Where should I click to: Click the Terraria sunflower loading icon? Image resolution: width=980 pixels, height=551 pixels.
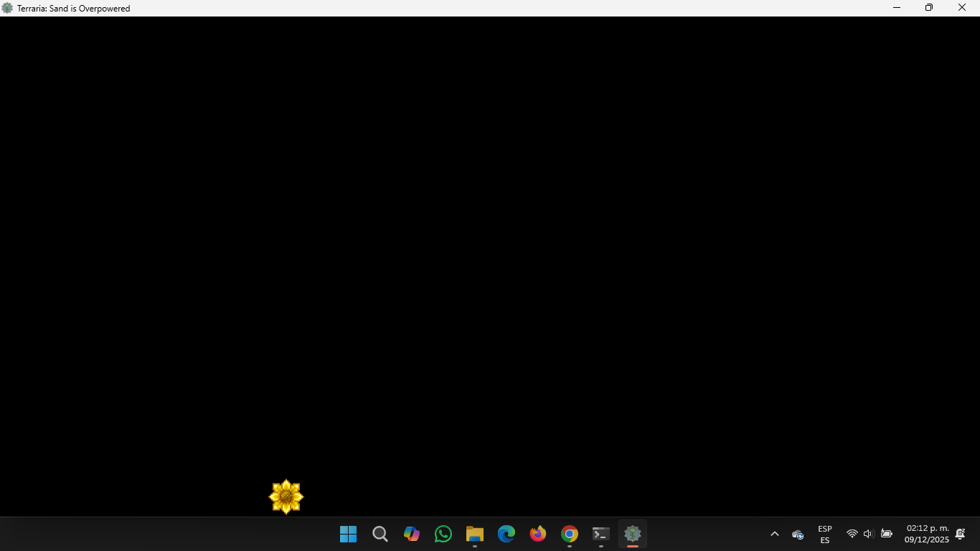coord(286,496)
